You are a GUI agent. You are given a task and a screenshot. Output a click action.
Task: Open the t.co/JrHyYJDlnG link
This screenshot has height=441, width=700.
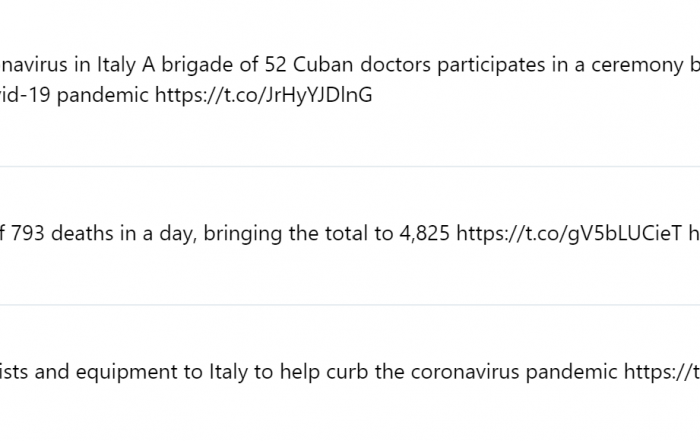tap(263, 96)
